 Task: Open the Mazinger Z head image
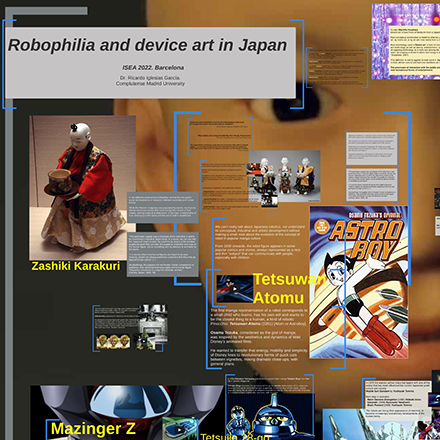127,413
